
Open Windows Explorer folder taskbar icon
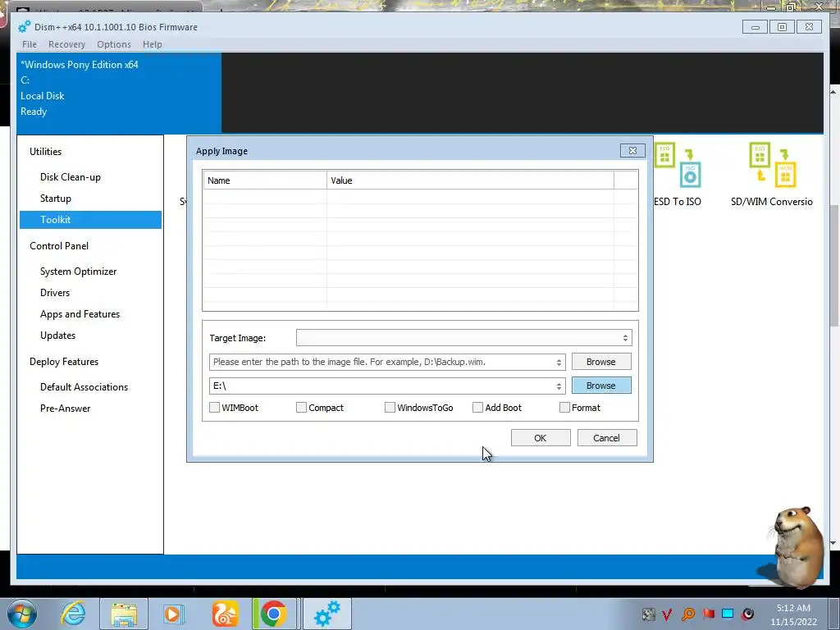(124, 614)
